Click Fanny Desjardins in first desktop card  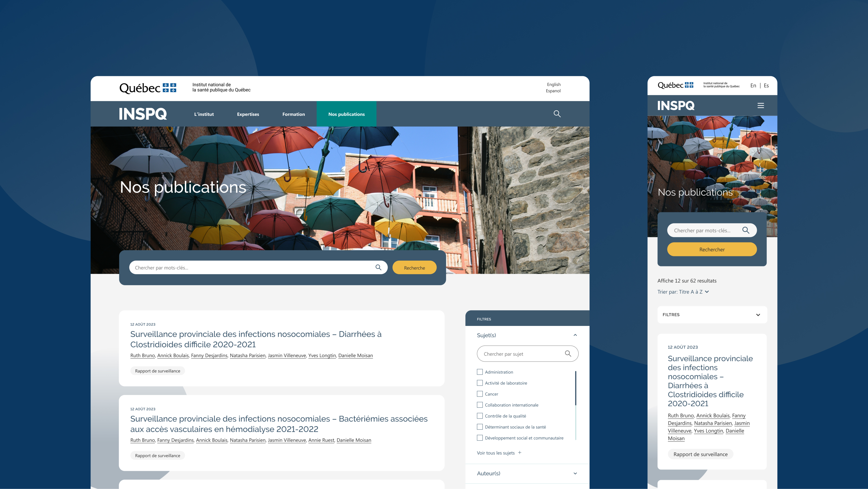[x=209, y=355]
